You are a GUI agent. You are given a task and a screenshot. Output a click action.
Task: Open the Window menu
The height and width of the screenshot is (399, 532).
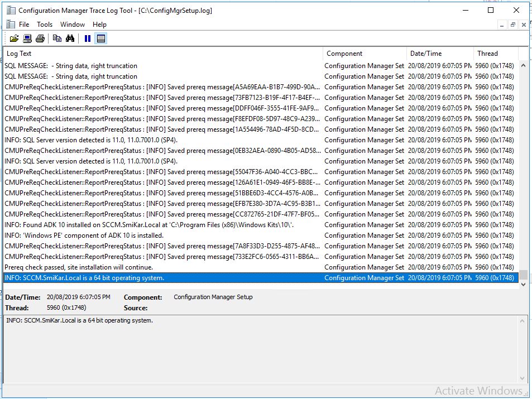(72, 25)
